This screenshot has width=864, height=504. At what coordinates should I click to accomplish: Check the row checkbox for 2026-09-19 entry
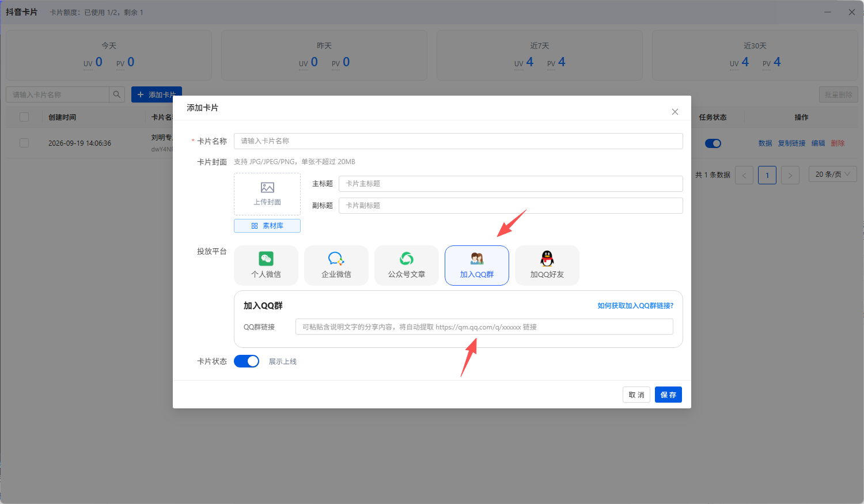point(24,143)
